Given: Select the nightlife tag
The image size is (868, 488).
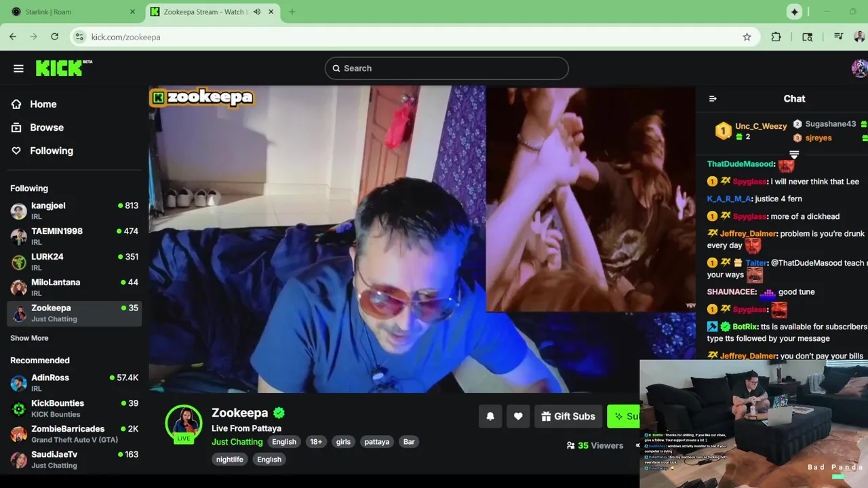Looking at the screenshot, I should pyautogui.click(x=229, y=460).
